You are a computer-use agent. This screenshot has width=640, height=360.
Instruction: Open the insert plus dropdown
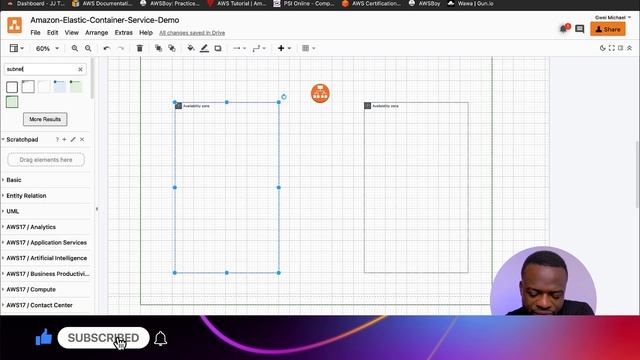pyautogui.click(x=284, y=48)
